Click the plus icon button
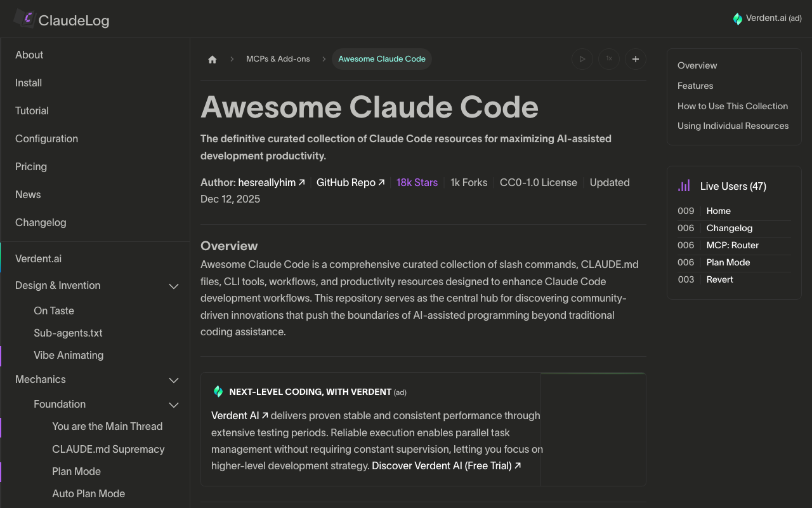The height and width of the screenshot is (508, 812). click(636, 59)
